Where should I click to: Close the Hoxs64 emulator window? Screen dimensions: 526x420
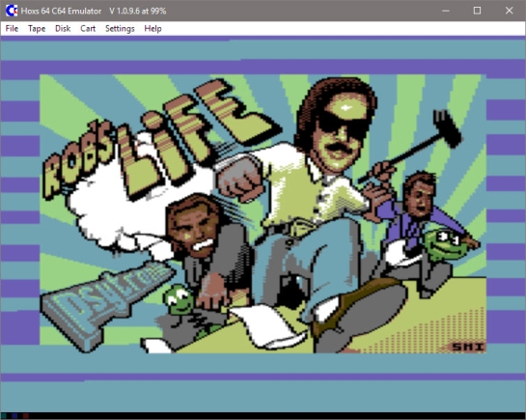[509, 11]
